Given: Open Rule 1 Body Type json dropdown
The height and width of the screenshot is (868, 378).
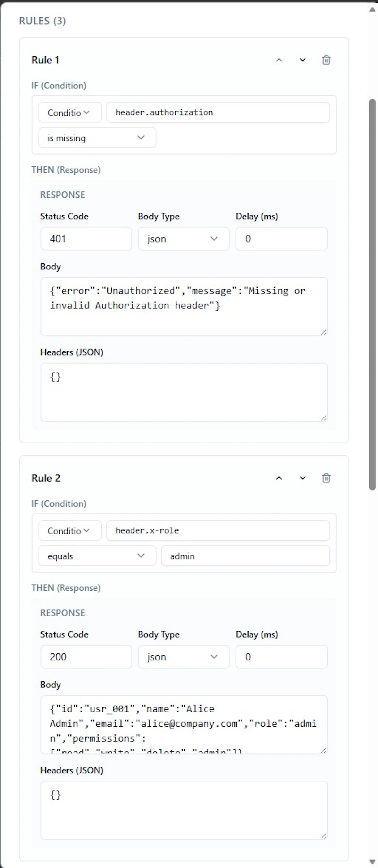Looking at the screenshot, I should click(x=184, y=239).
